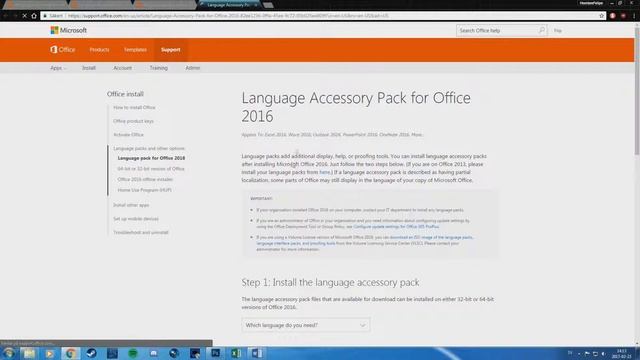This screenshot has width=640, height=360.
Task: Click the volume tray icon
Action: 603,353
